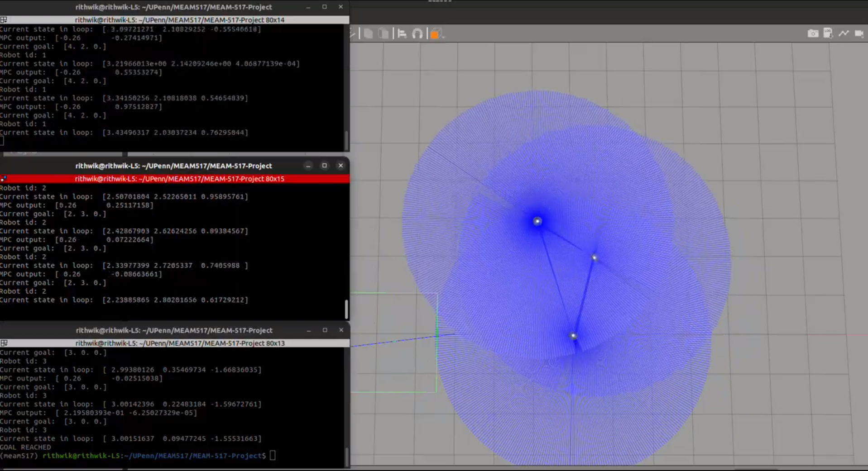This screenshot has width=868, height=471.
Task: Close the bottom terminal window
Action: [341, 330]
